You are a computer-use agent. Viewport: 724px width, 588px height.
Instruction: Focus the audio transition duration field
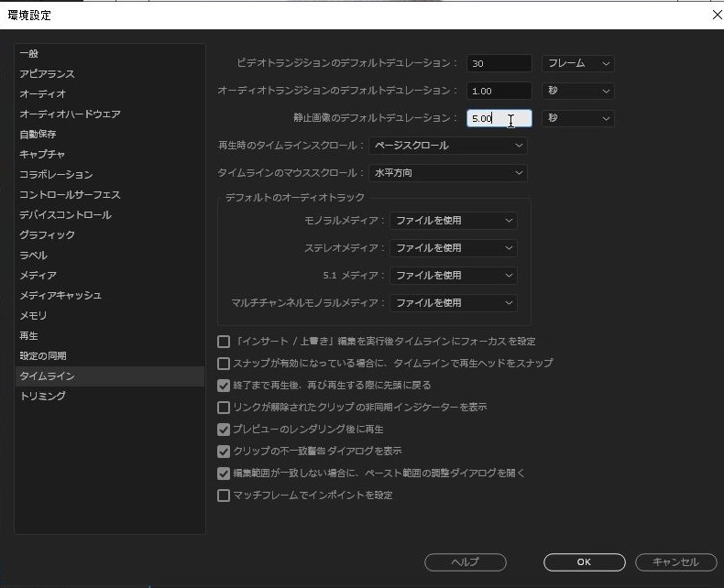coord(499,91)
